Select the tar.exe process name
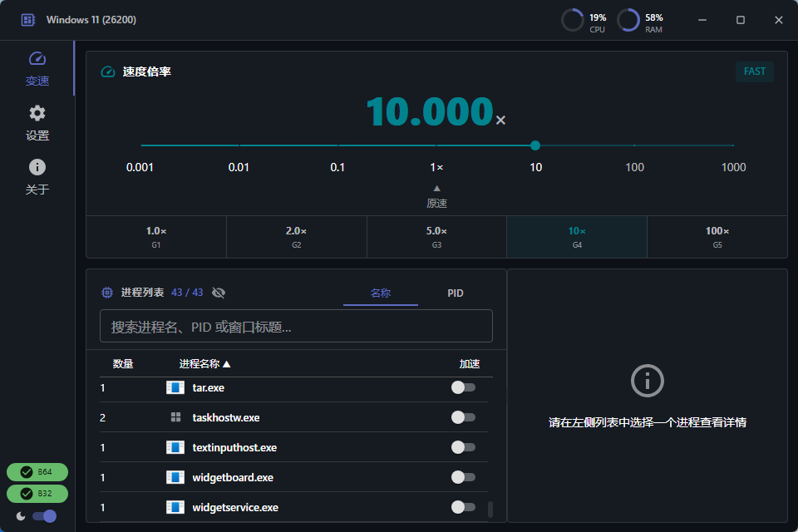The width and height of the screenshot is (798, 532). coord(208,388)
